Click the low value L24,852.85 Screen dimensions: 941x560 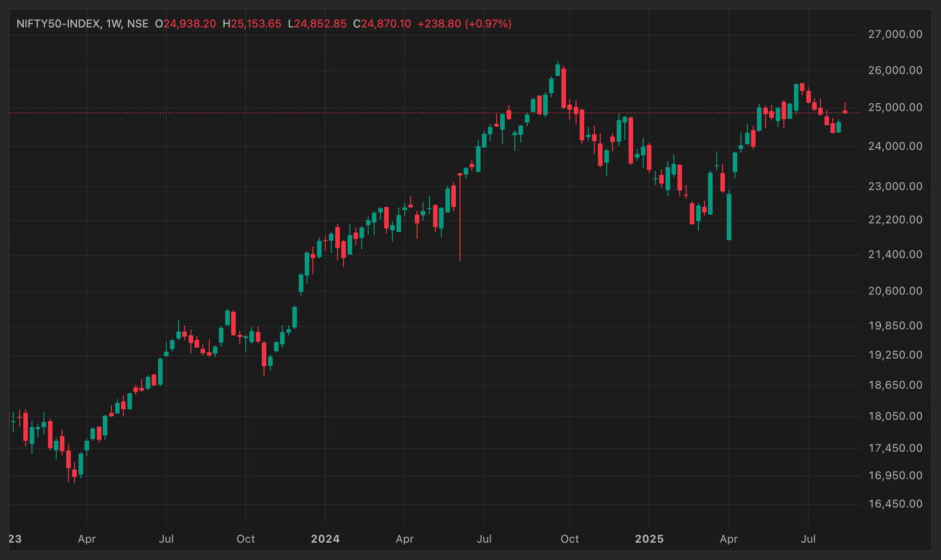(317, 24)
